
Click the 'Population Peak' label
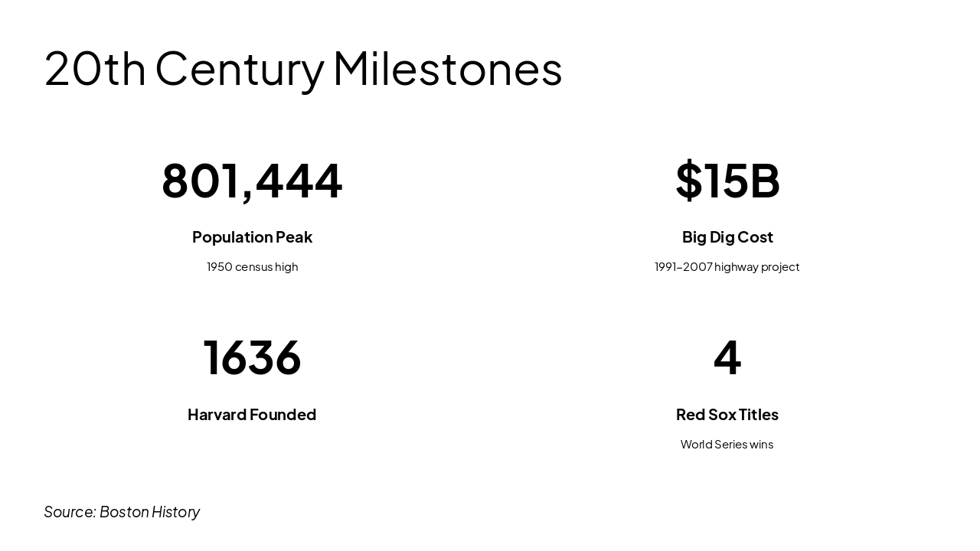[x=252, y=237]
